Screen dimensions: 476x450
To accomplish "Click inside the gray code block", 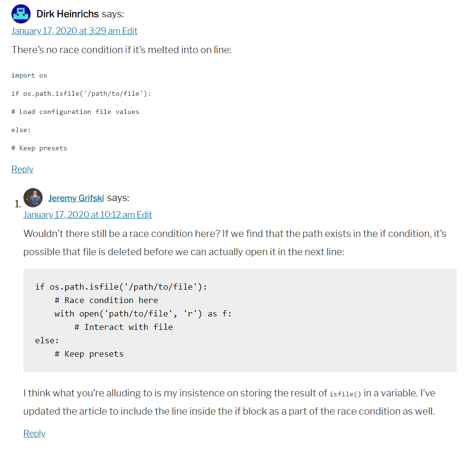I will point(239,320).
